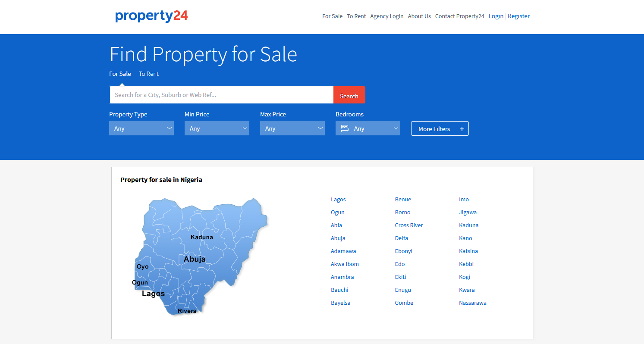The image size is (644, 344).
Task: Open the Agency Login page
Action: [386, 16]
